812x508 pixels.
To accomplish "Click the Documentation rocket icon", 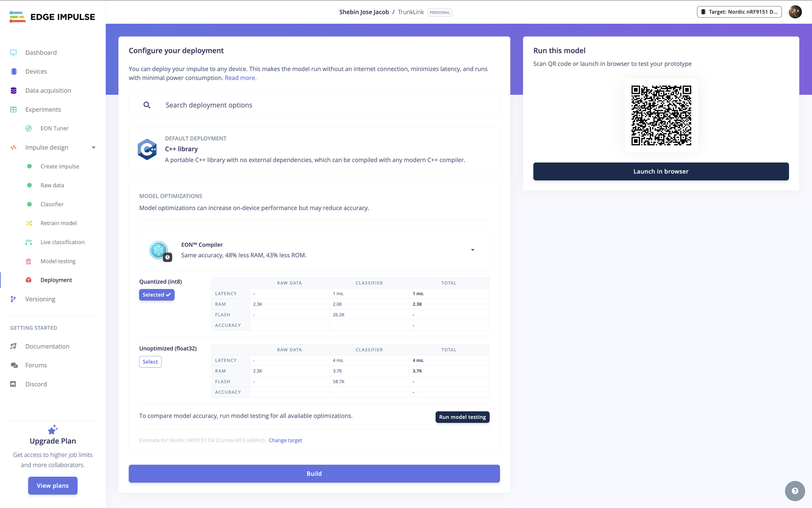I will click(x=14, y=346).
